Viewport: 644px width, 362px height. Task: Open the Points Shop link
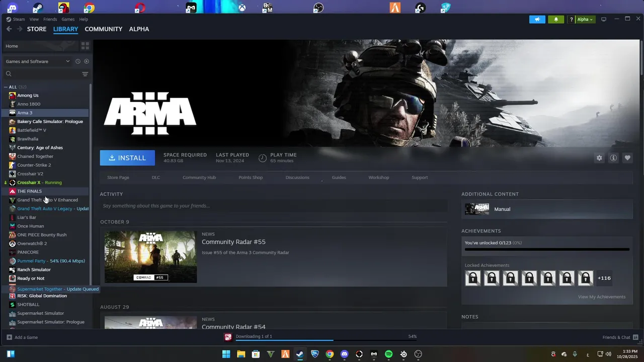[x=251, y=177]
